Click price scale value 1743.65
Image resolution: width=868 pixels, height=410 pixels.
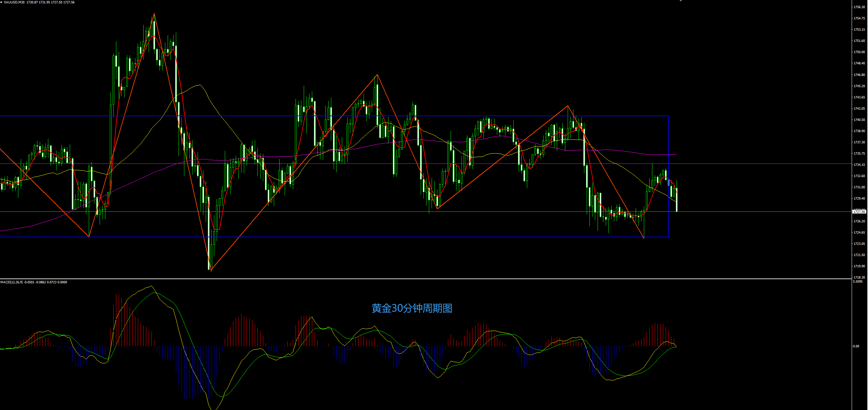tap(859, 97)
